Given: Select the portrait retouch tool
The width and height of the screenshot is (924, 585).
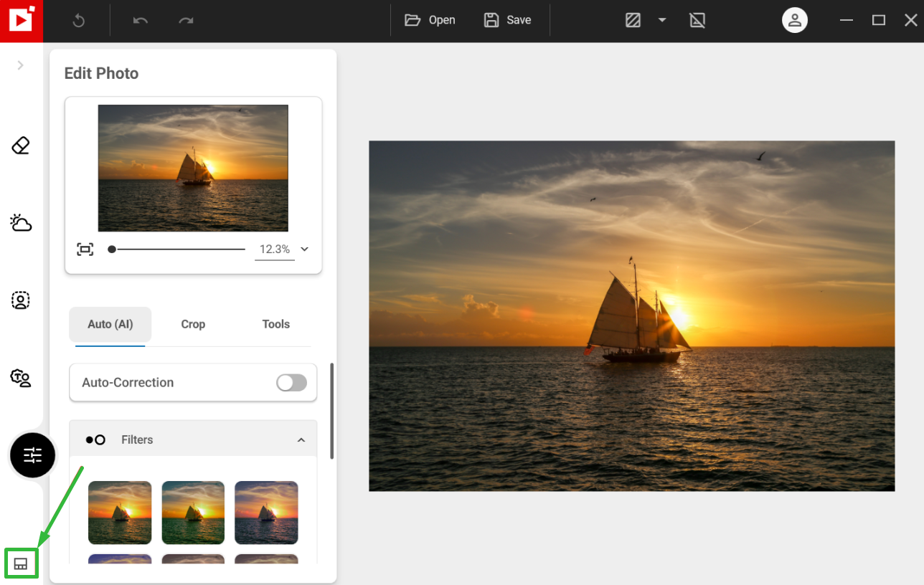Looking at the screenshot, I should click(21, 300).
